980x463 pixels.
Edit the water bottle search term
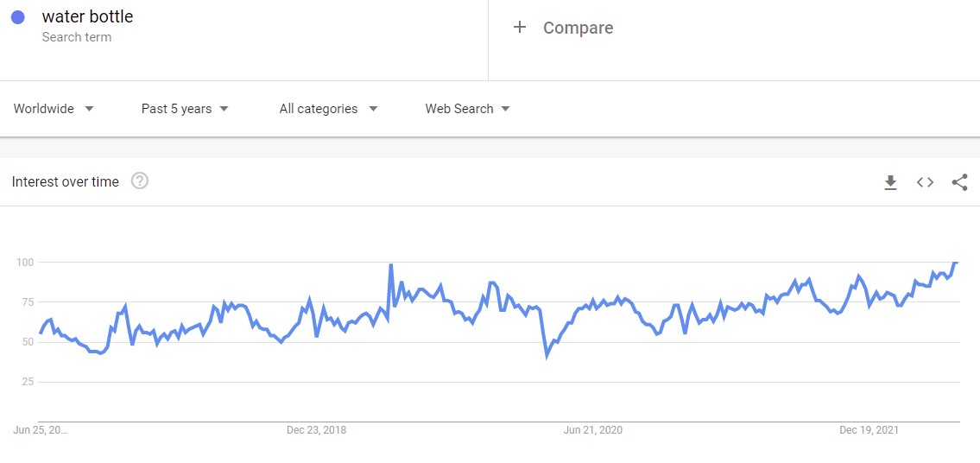click(x=87, y=17)
